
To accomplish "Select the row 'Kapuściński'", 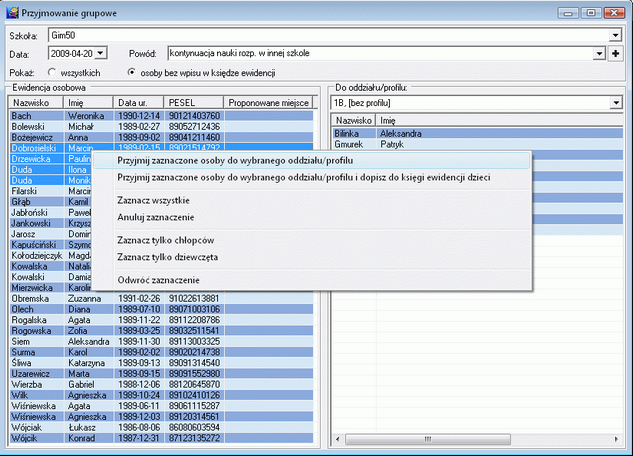I will [51, 245].
